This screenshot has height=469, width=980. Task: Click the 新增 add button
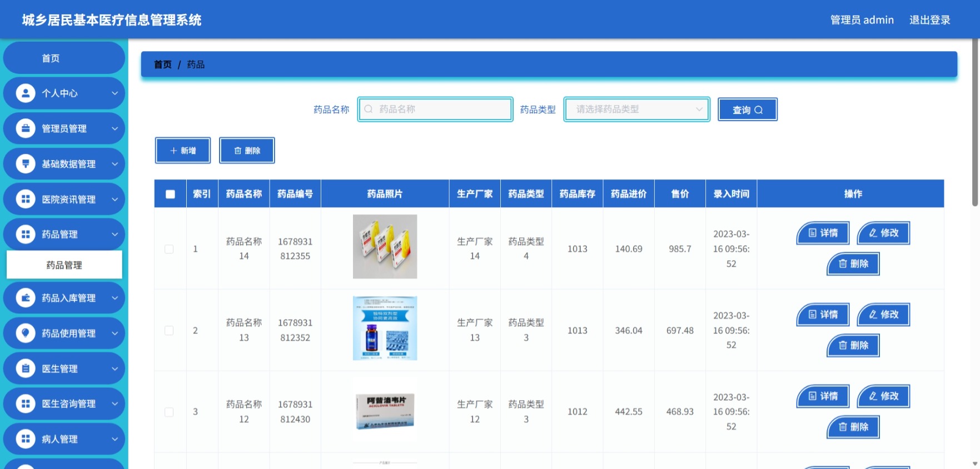click(183, 151)
